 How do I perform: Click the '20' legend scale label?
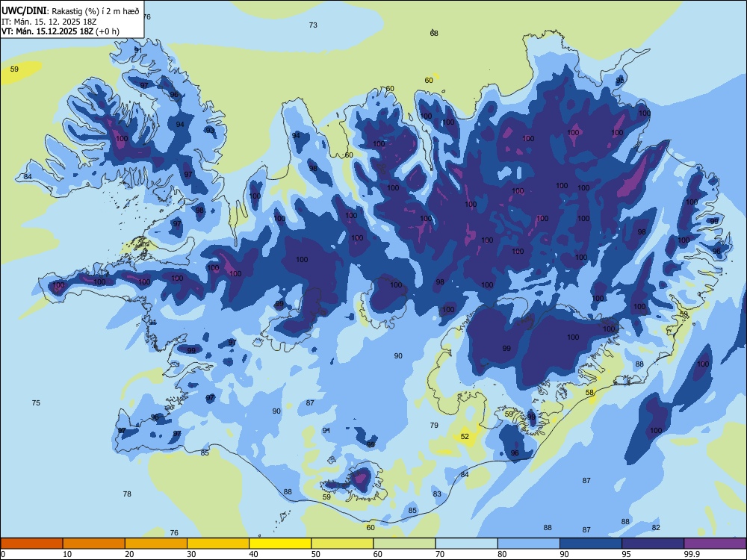pyautogui.click(x=129, y=554)
